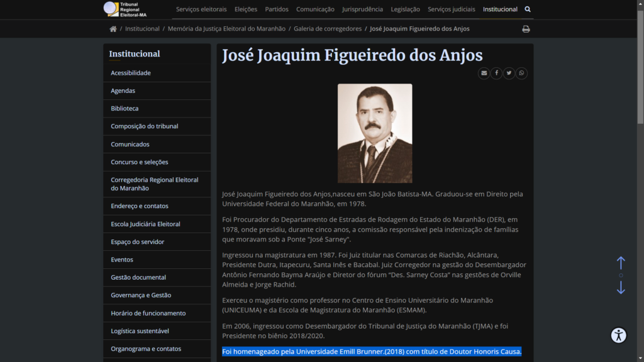This screenshot has width=644, height=362.
Task: Open the Serviços eleitorais menu
Action: (201, 9)
